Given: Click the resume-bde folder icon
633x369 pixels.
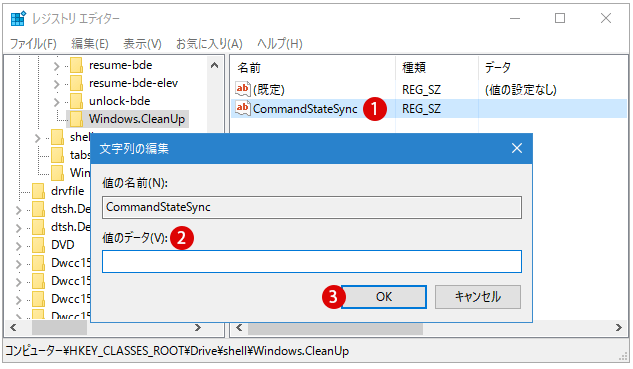Looking at the screenshot, I should tap(76, 65).
